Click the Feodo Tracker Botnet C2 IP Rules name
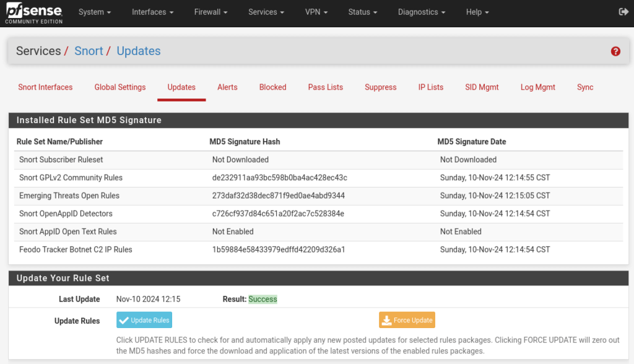The width and height of the screenshot is (634, 364). click(76, 249)
